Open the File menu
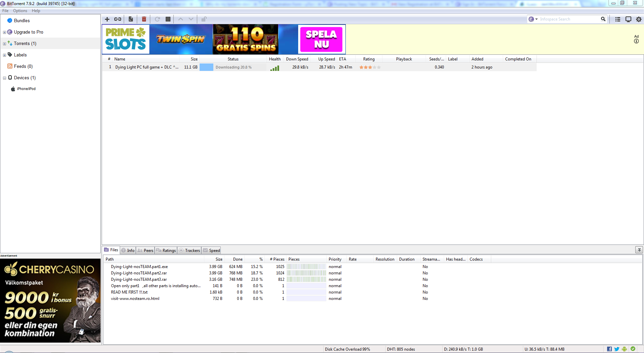Screen dimensions: 644x353 (x=5, y=11)
